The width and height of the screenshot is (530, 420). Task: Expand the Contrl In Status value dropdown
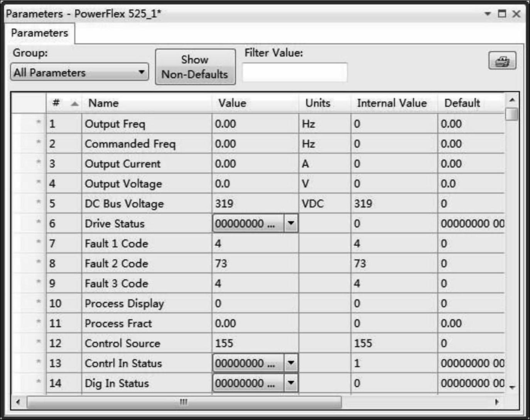[x=291, y=363]
